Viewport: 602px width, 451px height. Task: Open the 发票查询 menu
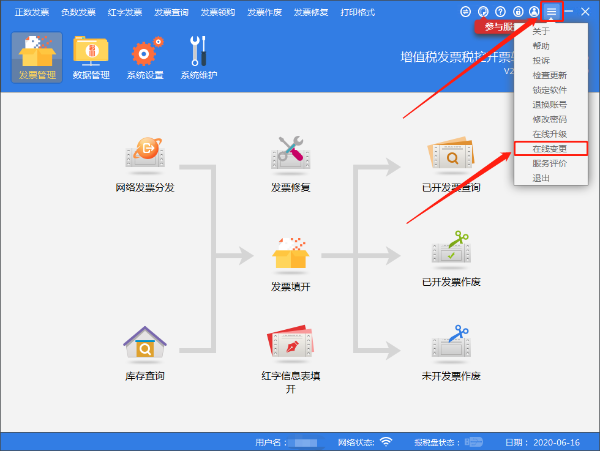pyautogui.click(x=171, y=12)
